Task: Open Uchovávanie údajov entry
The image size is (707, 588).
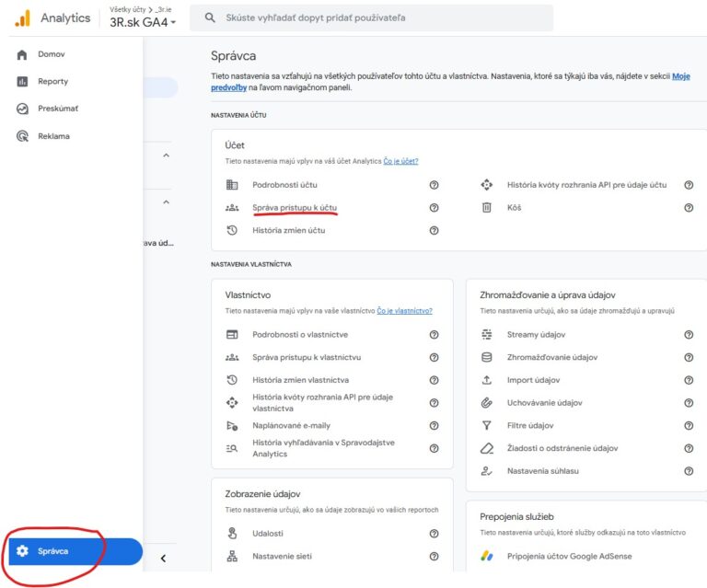Action: [544, 403]
